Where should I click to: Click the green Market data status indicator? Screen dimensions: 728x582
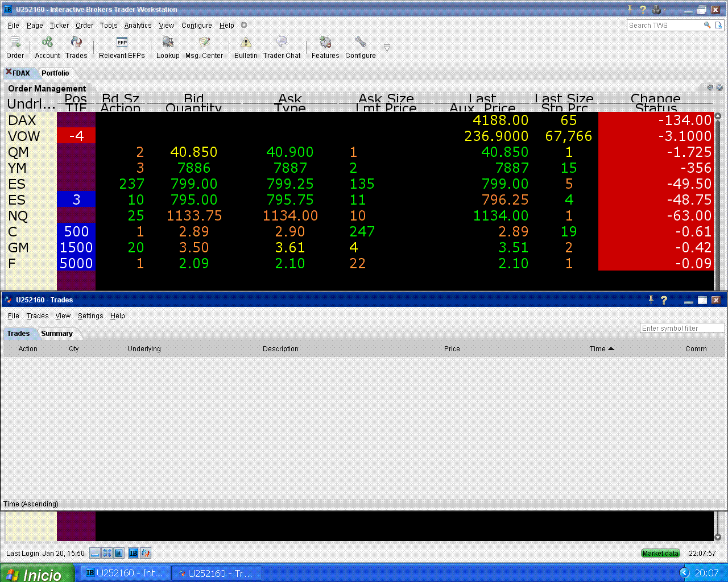click(x=660, y=553)
